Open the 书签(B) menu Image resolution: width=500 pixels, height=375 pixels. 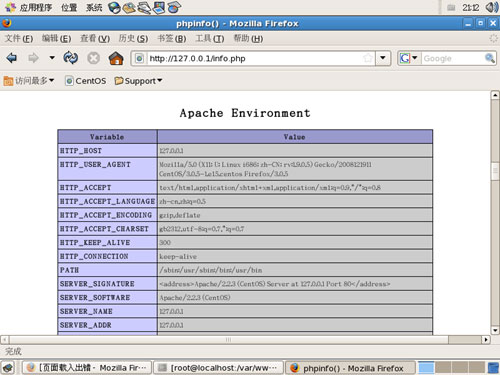[172, 39]
